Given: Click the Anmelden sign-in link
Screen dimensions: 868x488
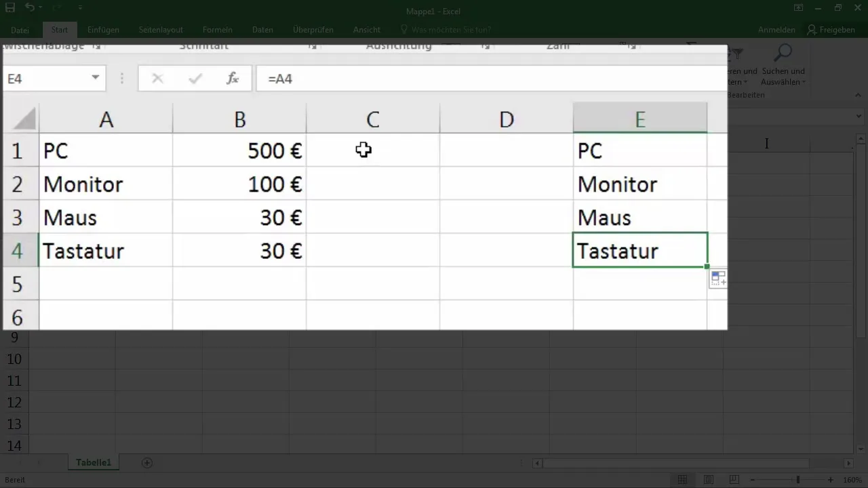Looking at the screenshot, I should (x=776, y=30).
